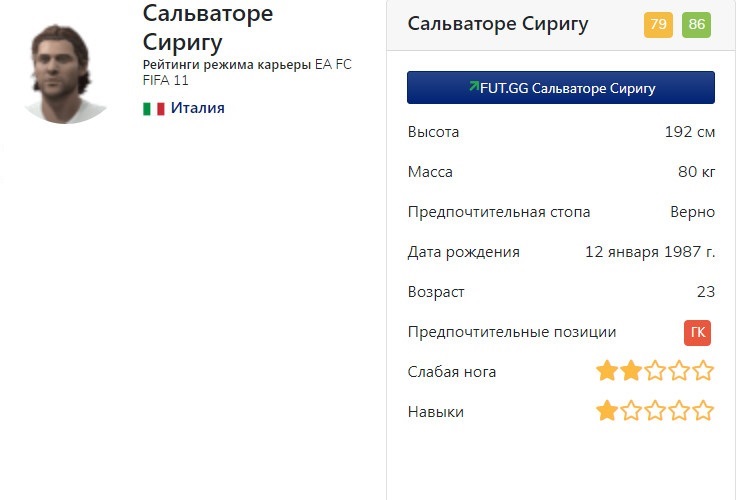The width and height of the screenshot is (736, 500).
Task: Click the height value 192 см
Action: click(x=689, y=132)
